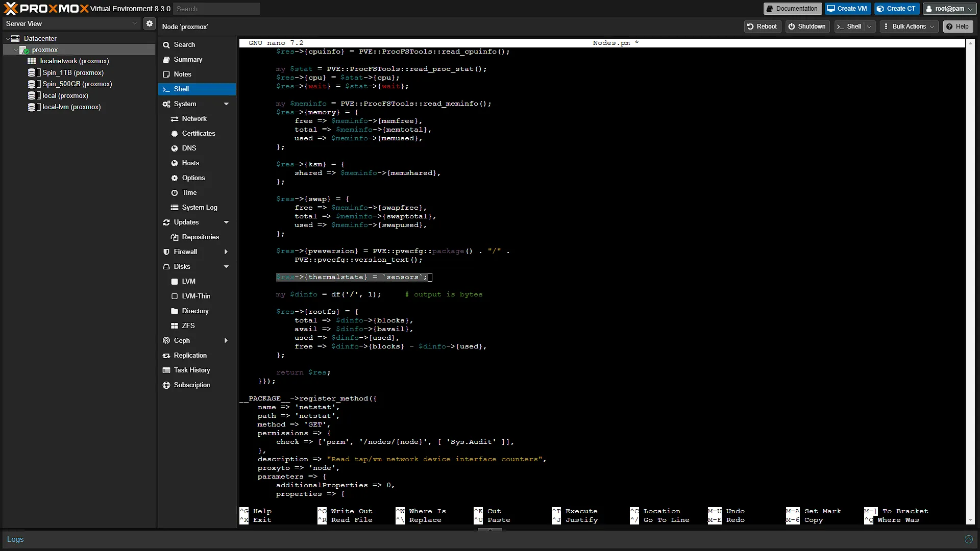
Task: Expand the Firewall submenu arrow
Action: (x=226, y=252)
